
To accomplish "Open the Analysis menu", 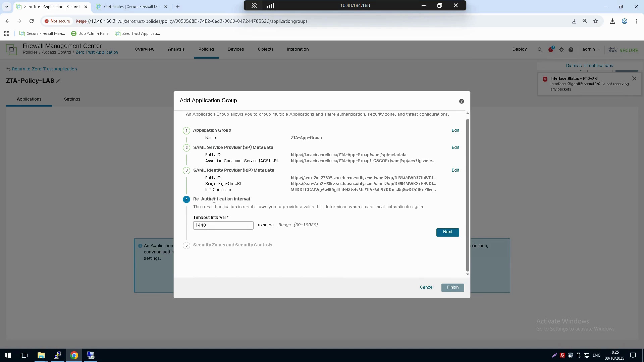I will 176,49.
